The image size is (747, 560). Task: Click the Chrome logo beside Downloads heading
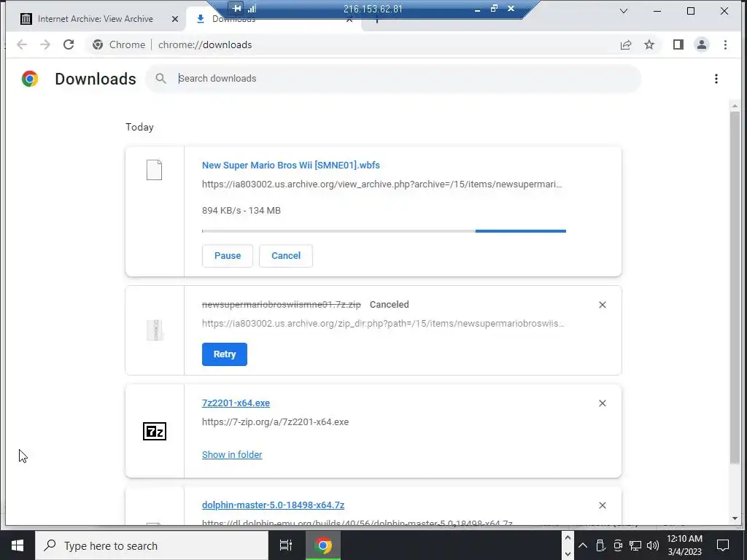point(29,79)
